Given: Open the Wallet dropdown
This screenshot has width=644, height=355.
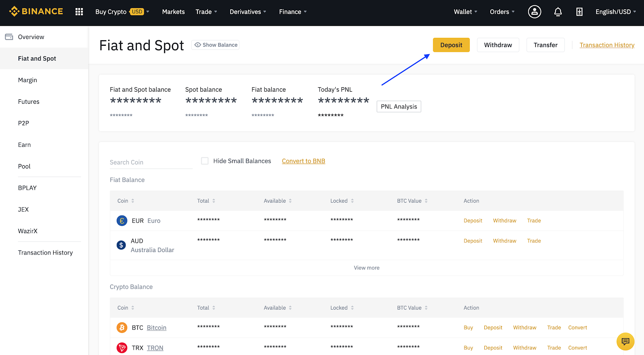Looking at the screenshot, I should 466,12.
